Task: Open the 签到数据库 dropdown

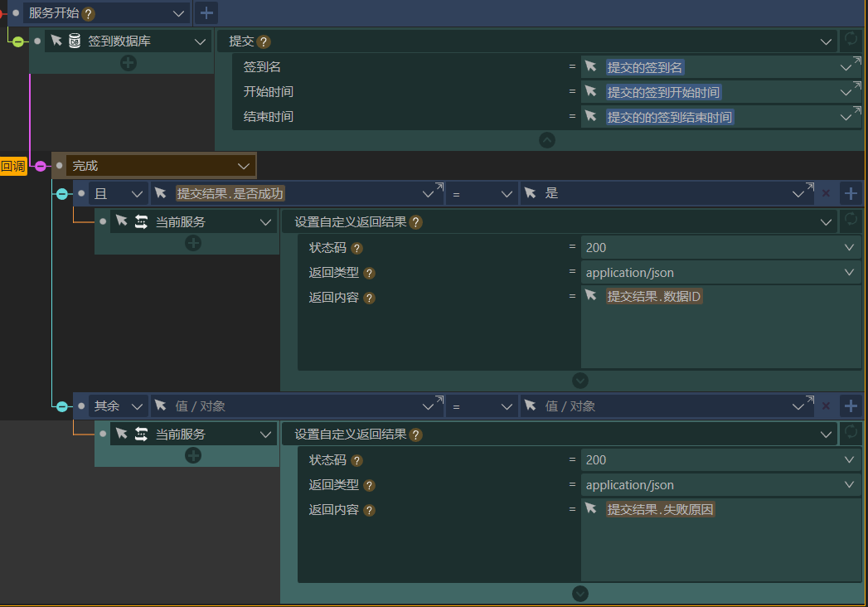Action: [201, 41]
